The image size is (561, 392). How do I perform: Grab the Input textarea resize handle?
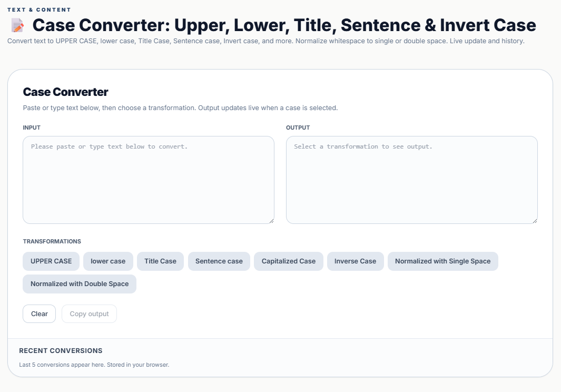click(271, 221)
